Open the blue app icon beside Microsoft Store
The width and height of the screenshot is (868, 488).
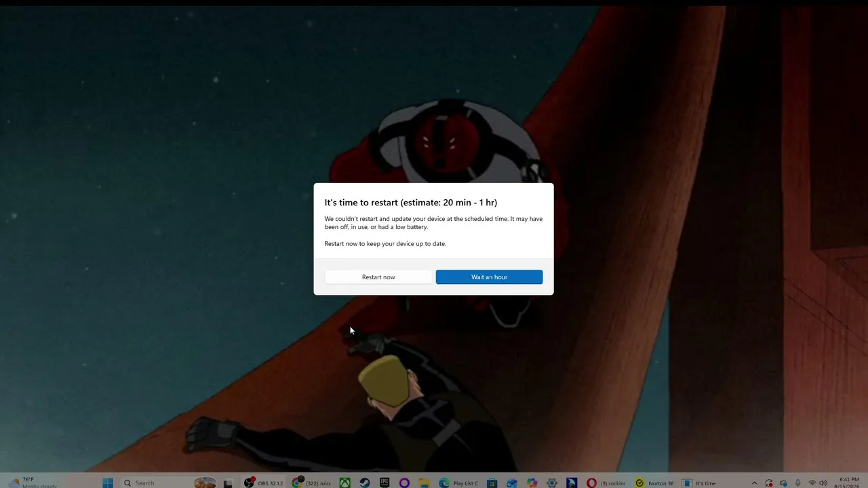pos(512,483)
